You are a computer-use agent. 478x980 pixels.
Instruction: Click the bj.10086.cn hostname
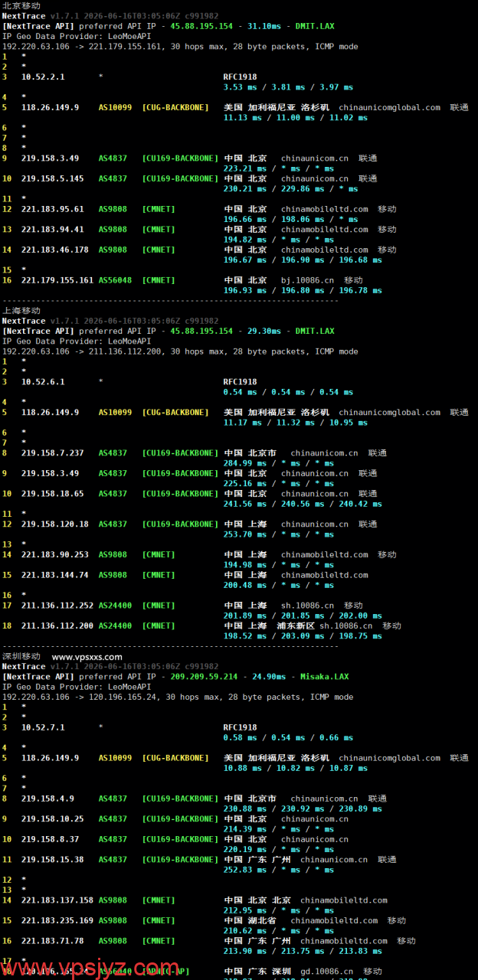(307, 280)
